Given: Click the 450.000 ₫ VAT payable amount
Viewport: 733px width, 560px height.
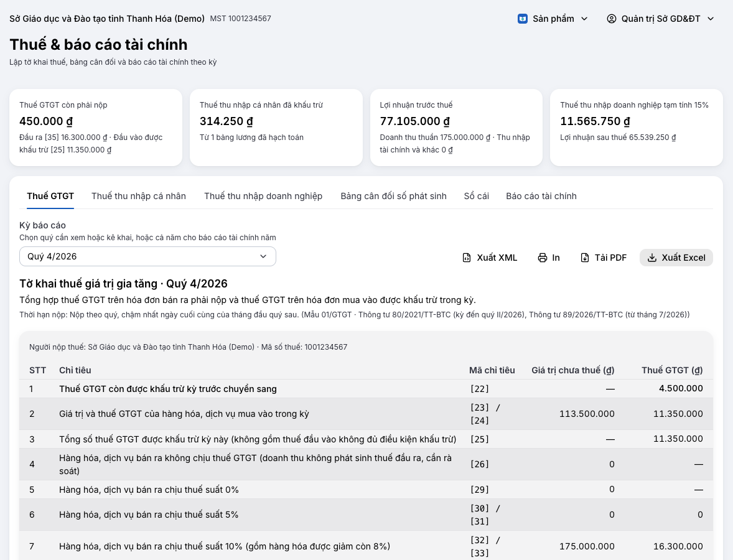Looking at the screenshot, I should pyautogui.click(x=46, y=121).
